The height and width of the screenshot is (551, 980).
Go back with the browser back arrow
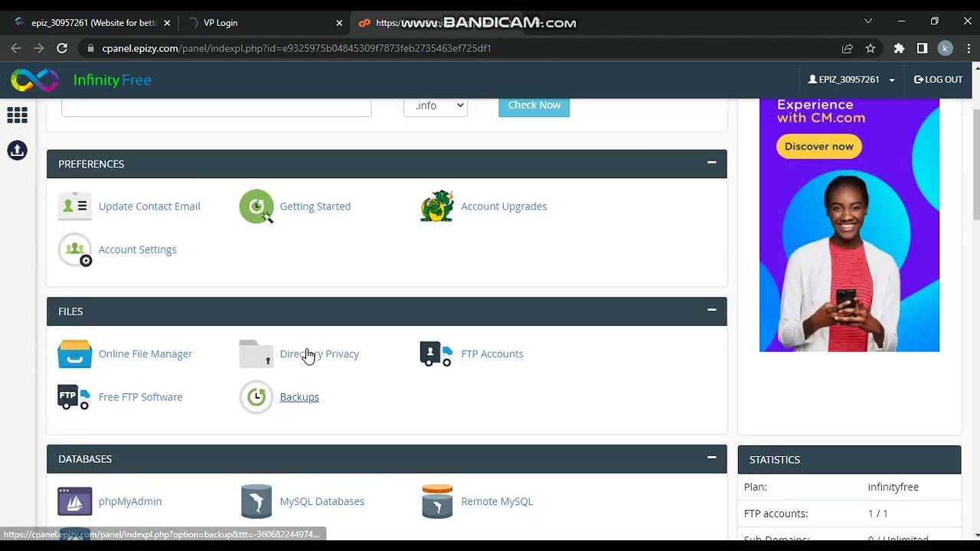[16, 48]
